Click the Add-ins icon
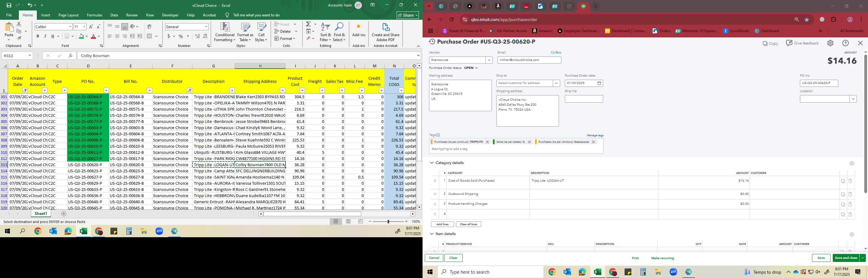Viewport: 868px width, 278px height. coord(359,30)
